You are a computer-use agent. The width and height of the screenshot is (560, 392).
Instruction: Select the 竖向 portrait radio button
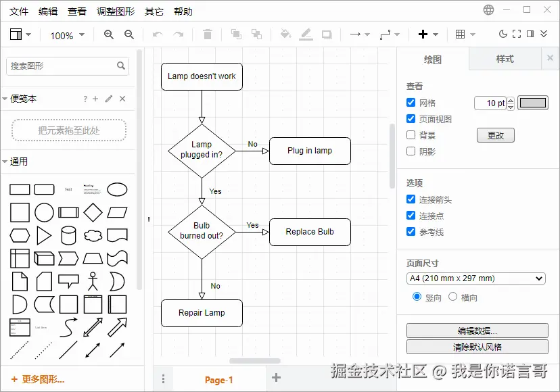[x=417, y=296]
